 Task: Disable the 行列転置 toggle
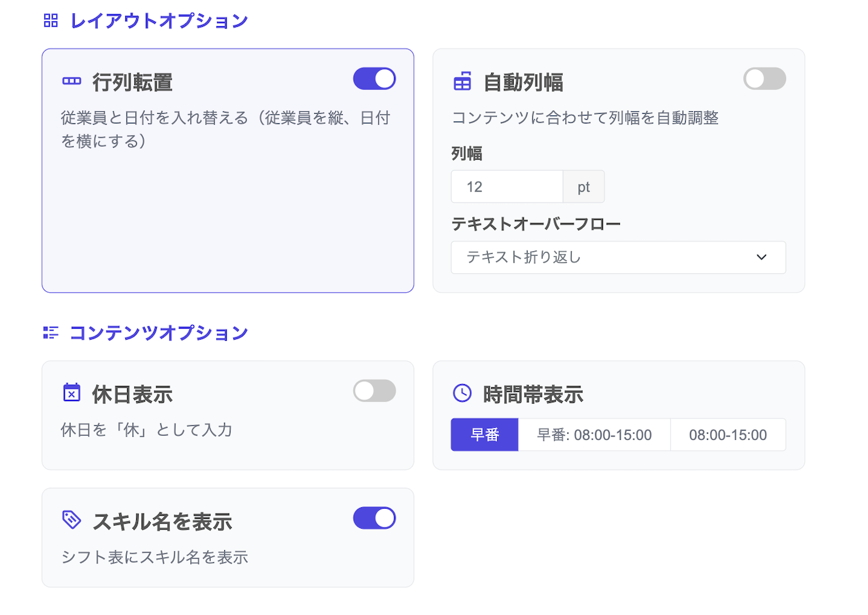pos(374,78)
